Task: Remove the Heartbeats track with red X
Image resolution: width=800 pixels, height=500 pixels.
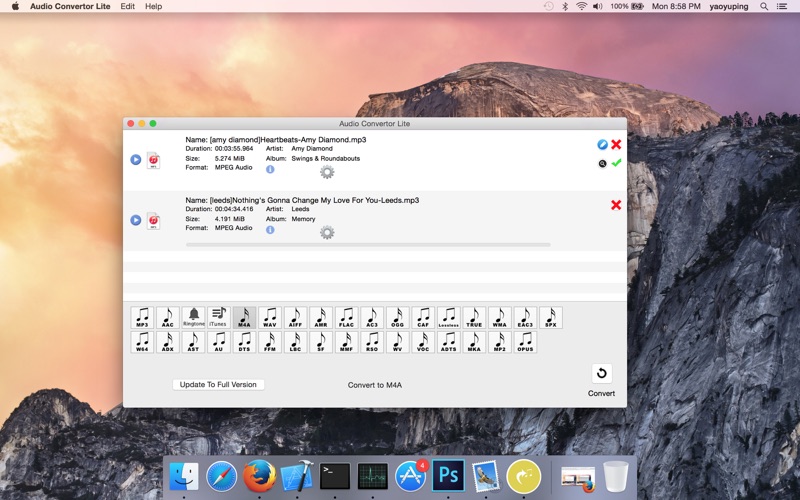Action: [616, 144]
